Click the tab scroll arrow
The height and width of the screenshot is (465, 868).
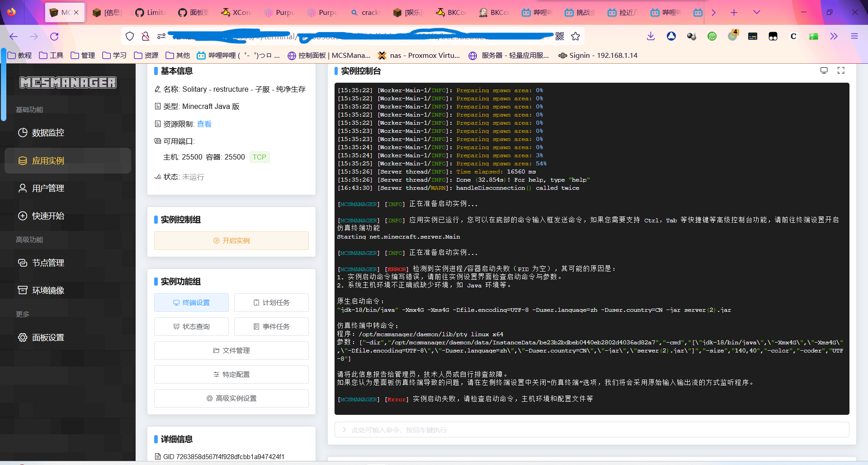[713, 12]
